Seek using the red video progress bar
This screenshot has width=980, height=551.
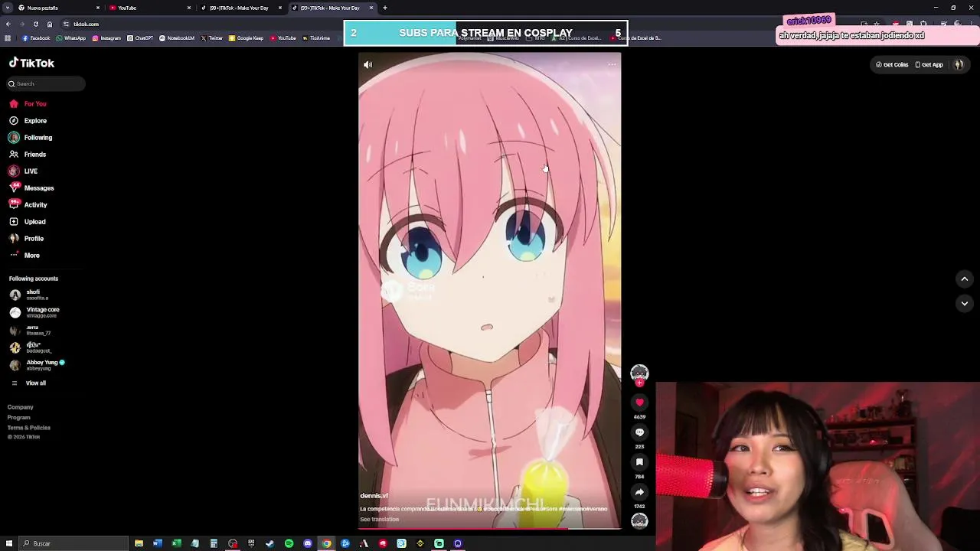click(490, 528)
